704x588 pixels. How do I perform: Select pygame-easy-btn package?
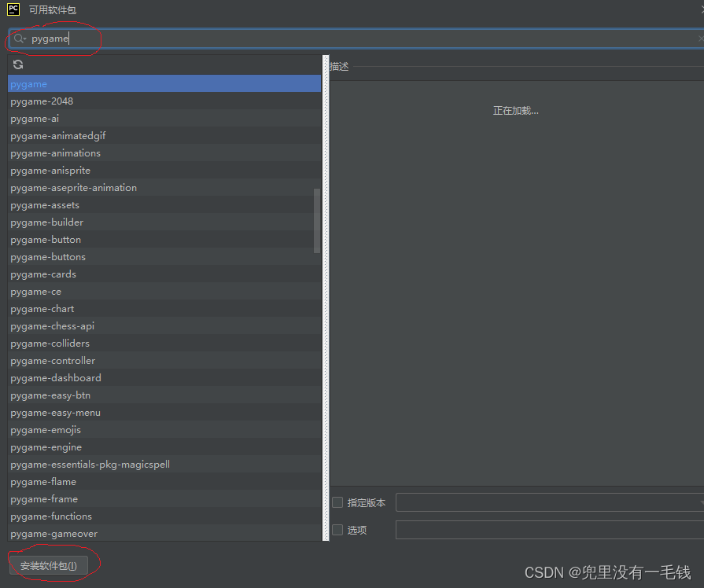164,395
